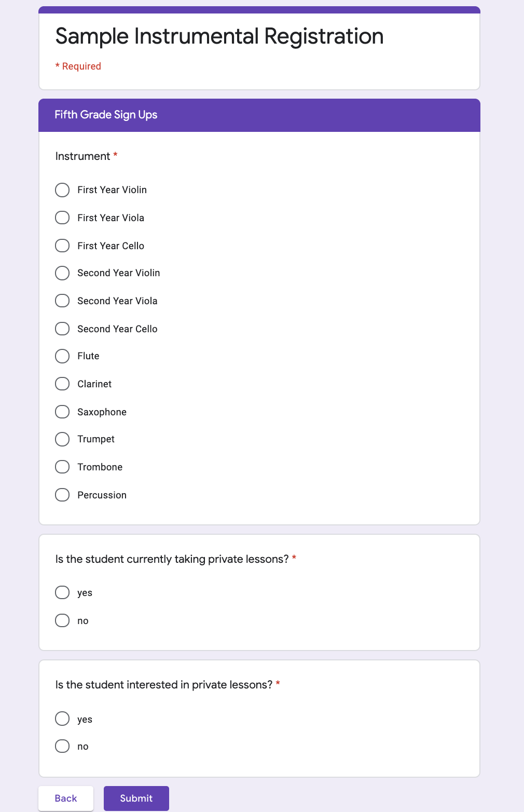524x812 pixels.
Task: Submit the registration form
Action: [136, 799]
